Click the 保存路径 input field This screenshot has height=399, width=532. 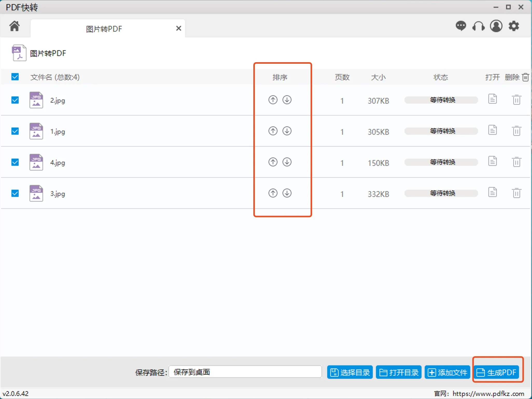(245, 372)
